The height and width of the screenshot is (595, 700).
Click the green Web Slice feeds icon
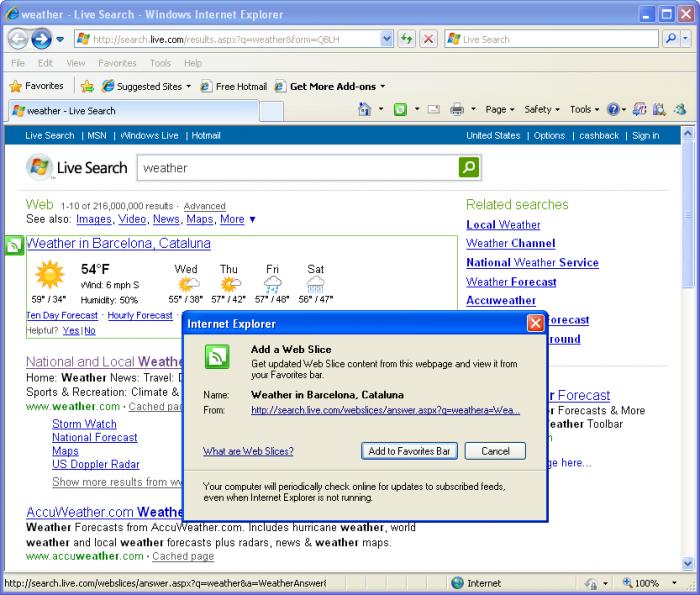[x=400, y=109]
